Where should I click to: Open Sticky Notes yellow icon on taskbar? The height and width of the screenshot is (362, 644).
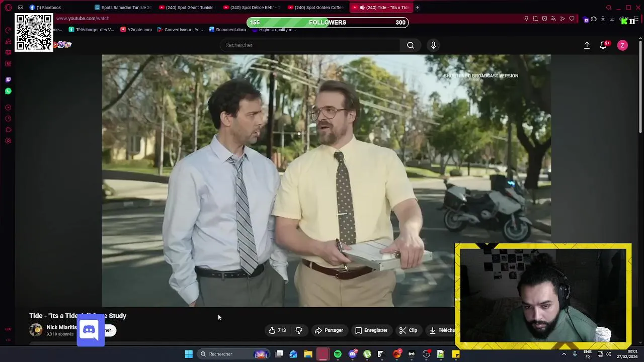(x=455, y=354)
